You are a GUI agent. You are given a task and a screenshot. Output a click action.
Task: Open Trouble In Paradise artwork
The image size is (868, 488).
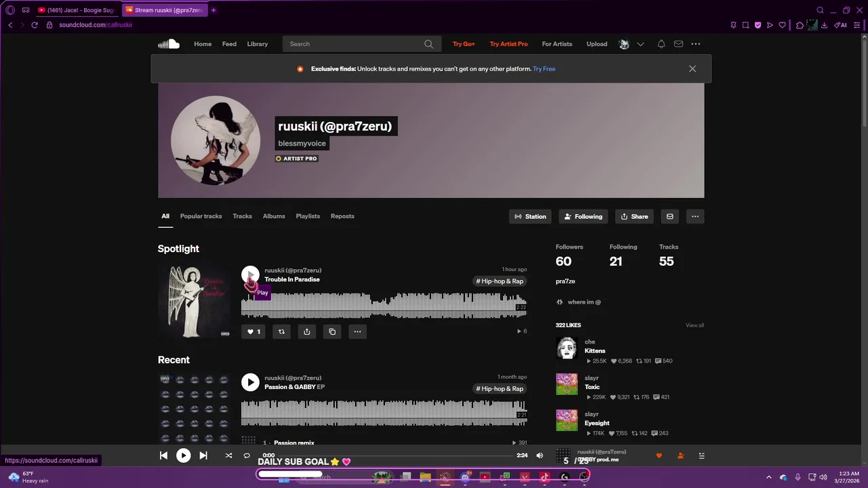194,302
